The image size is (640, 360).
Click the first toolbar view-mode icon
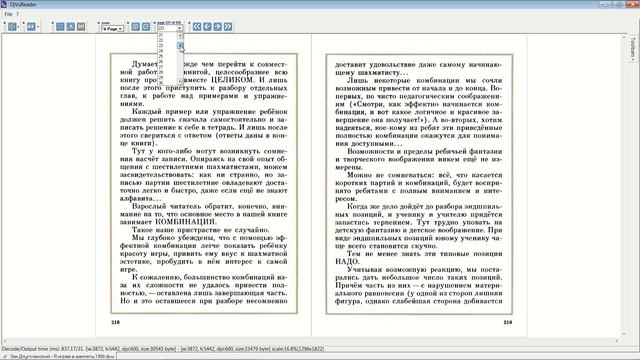(12, 27)
